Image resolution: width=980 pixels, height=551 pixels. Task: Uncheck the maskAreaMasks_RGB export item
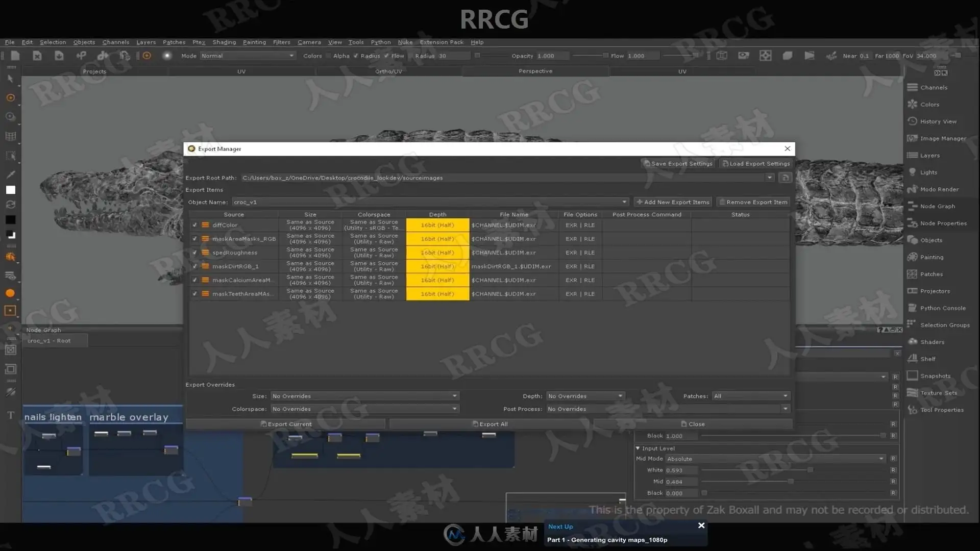[x=194, y=239]
